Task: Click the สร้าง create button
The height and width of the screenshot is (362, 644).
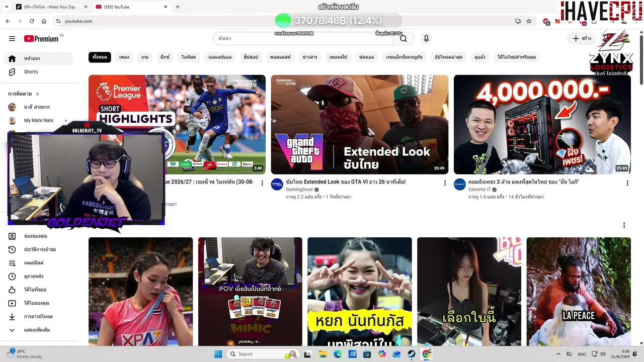Action: (x=582, y=39)
